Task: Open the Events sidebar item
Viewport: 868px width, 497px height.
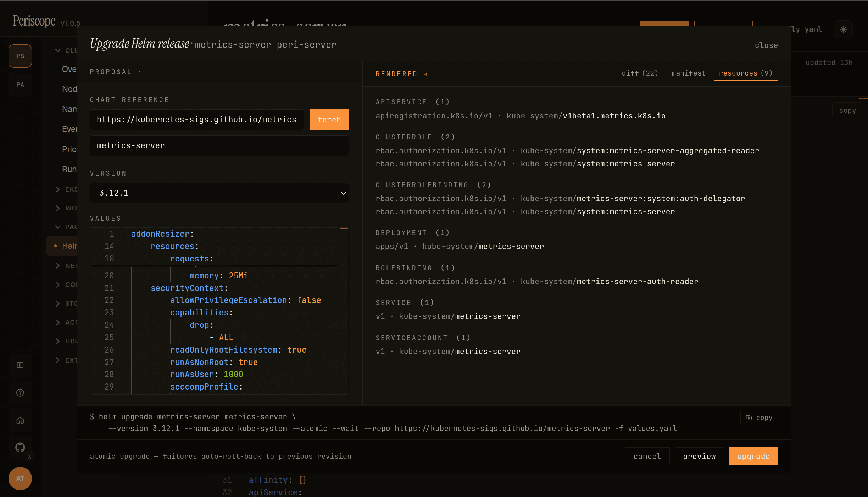Action: coord(69,129)
